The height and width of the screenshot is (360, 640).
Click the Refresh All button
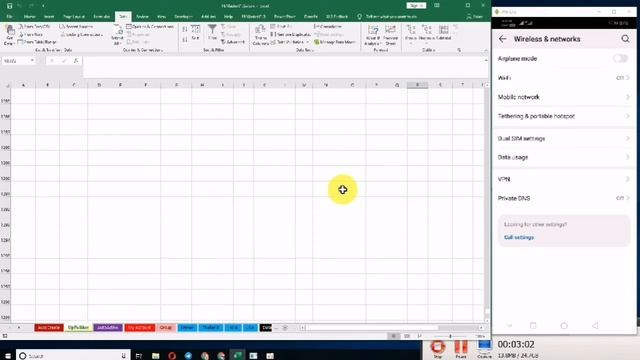click(117, 35)
